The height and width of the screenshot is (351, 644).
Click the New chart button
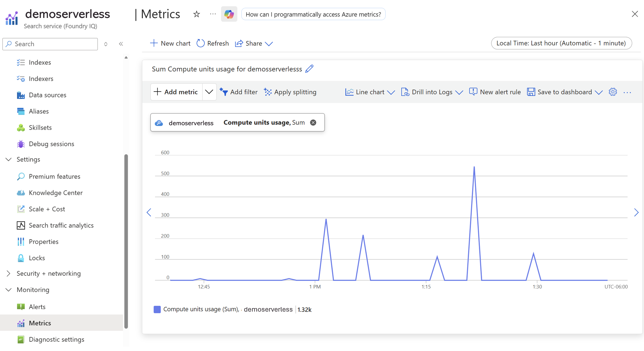tap(170, 43)
